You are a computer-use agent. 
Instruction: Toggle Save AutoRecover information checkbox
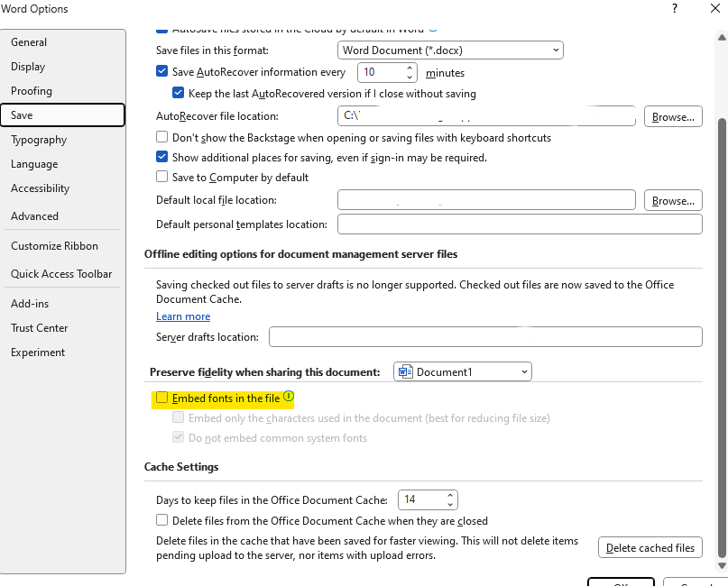coord(161,71)
